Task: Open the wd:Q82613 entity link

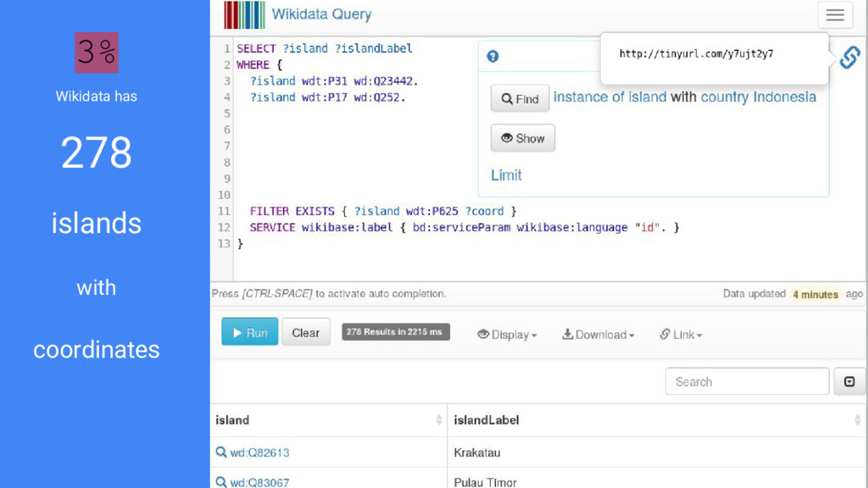Action: tap(259, 452)
